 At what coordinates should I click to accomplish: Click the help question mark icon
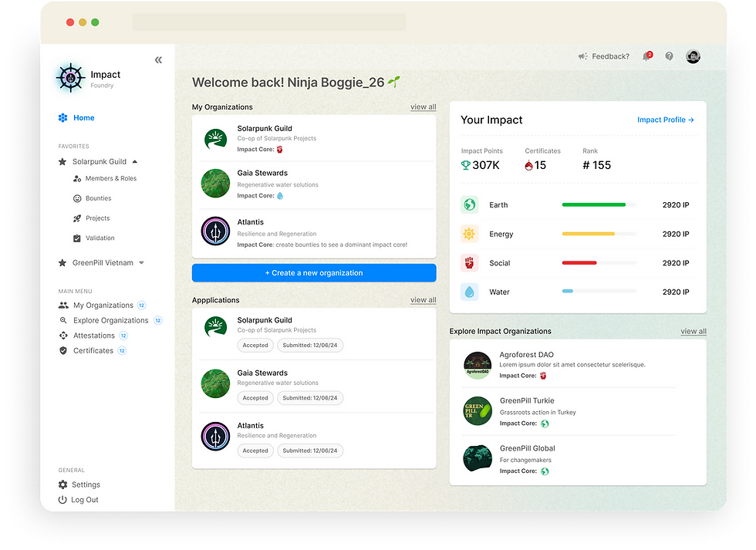[x=670, y=56]
